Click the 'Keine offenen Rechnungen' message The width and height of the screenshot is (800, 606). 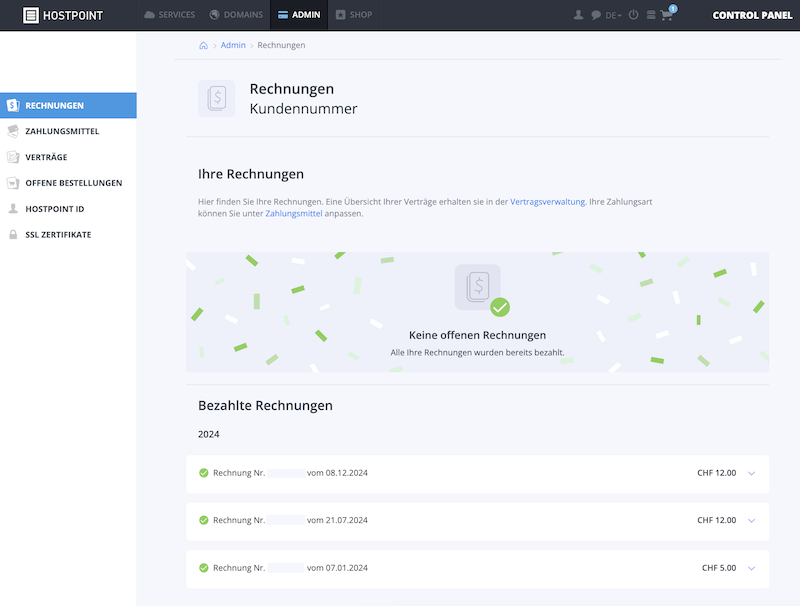478,335
